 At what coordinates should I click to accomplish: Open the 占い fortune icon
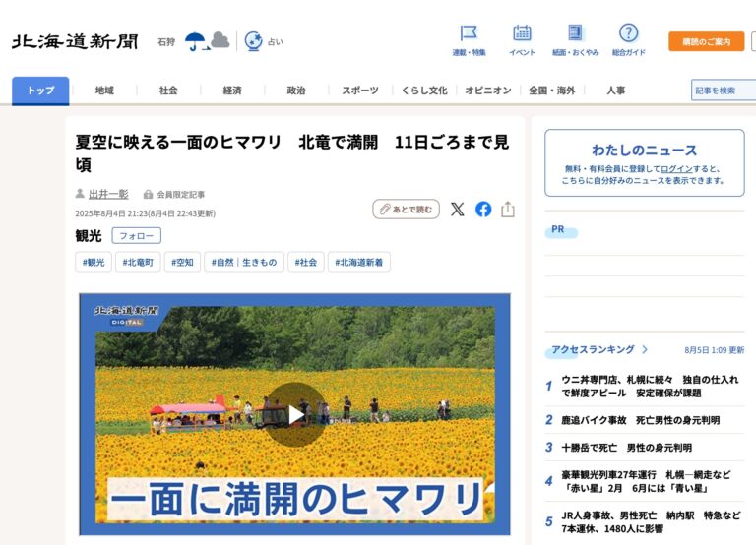tap(254, 41)
